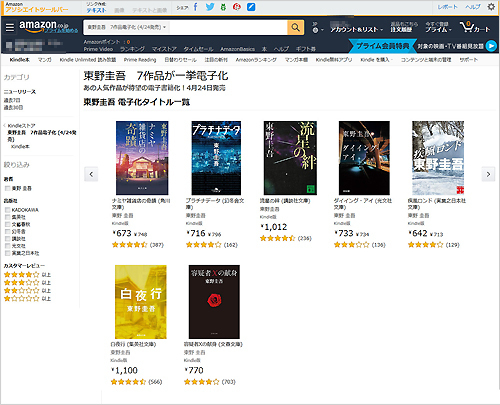Click the プライム会員特典 banner
The height and width of the screenshot is (405, 500).
(x=383, y=46)
